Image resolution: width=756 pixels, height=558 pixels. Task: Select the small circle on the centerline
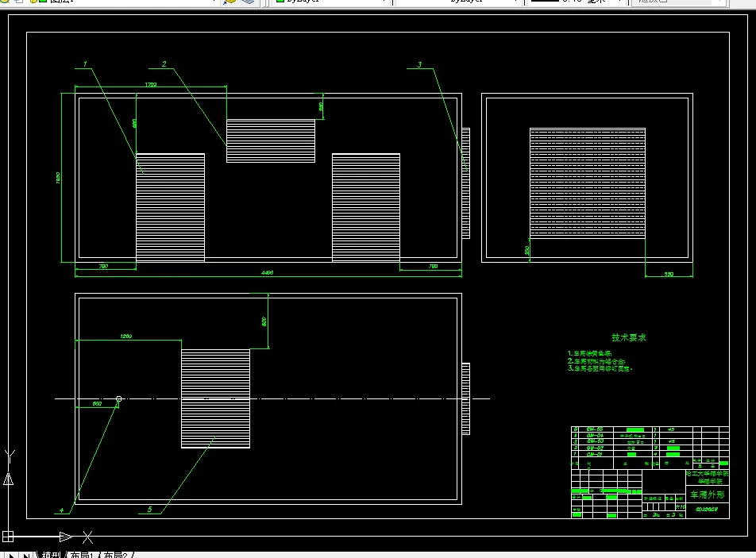click(118, 398)
